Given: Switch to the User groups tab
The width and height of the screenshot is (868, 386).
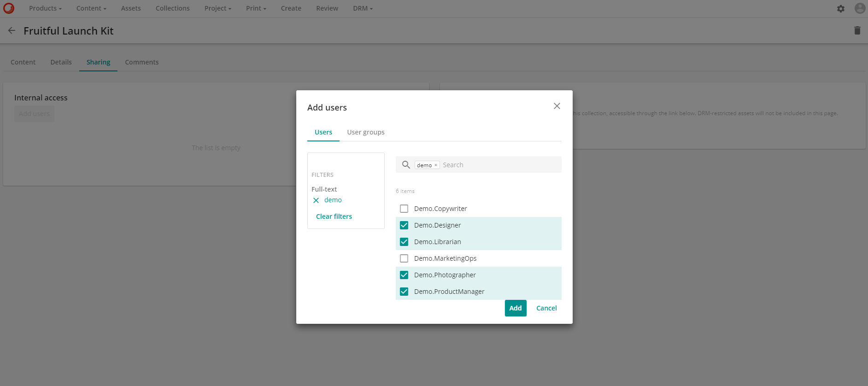Looking at the screenshot, I should pyautogui.click(x=365, y=132).
